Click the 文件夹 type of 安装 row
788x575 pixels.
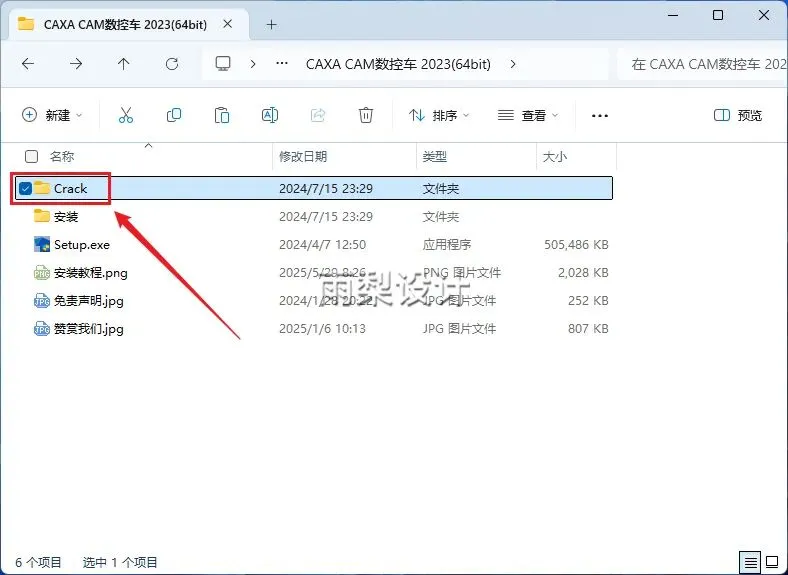(x=441, y=217)
